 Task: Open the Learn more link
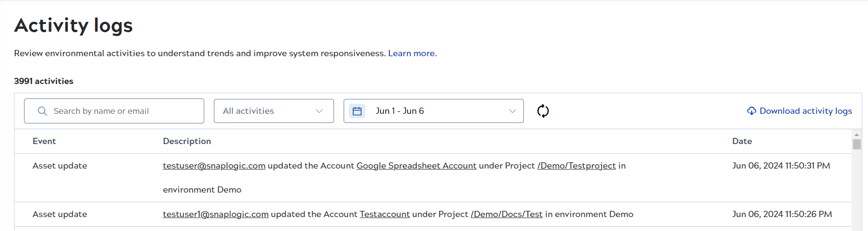click(411, 53)
